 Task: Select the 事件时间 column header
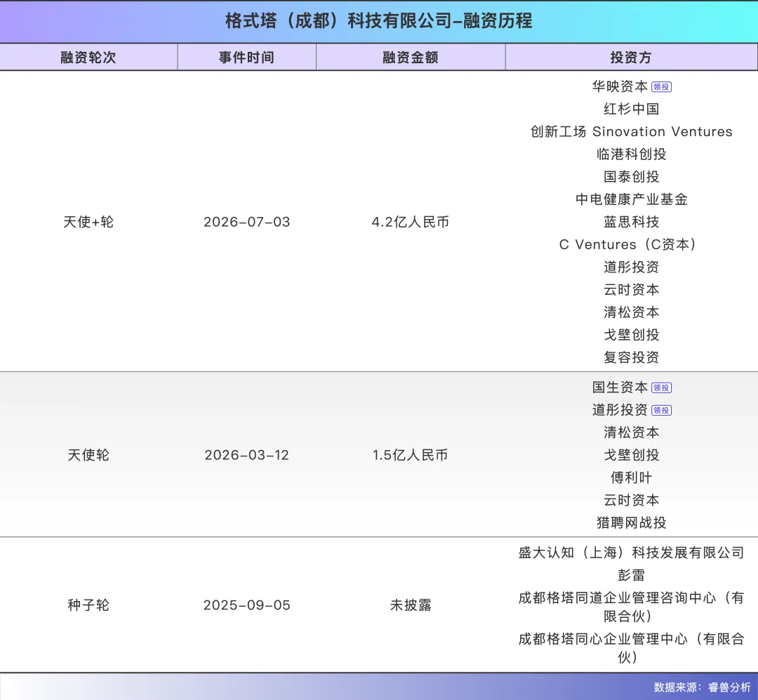(x=246, y=58)
